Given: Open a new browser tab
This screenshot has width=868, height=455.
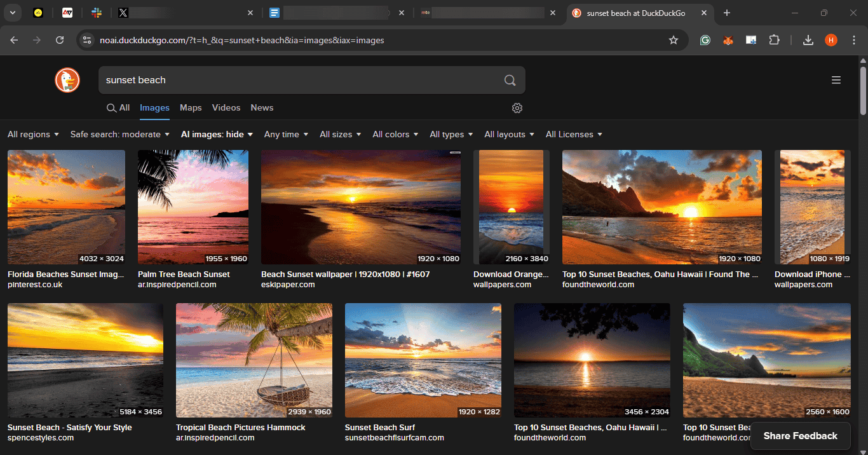Looking at the screenshot, I should (x=727, y=13).
